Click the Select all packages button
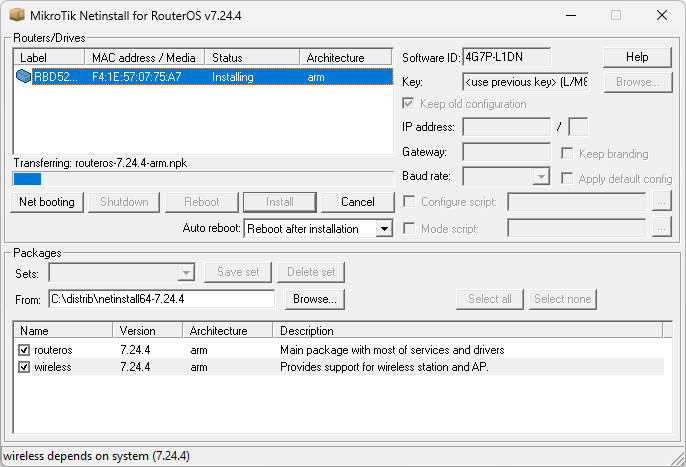Screen dimensions: 686x467 click(490, 299)
